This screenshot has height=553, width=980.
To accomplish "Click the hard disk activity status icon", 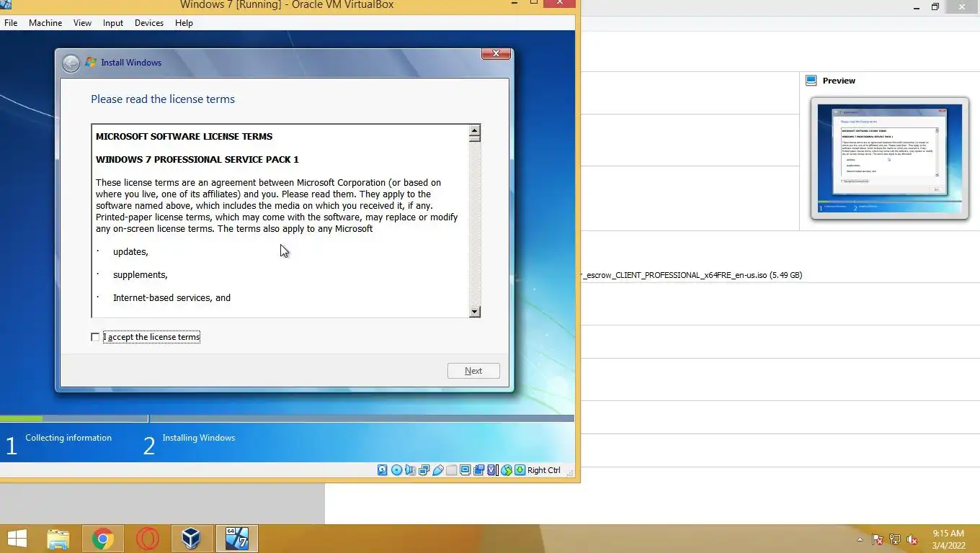I will click(382, 470).
